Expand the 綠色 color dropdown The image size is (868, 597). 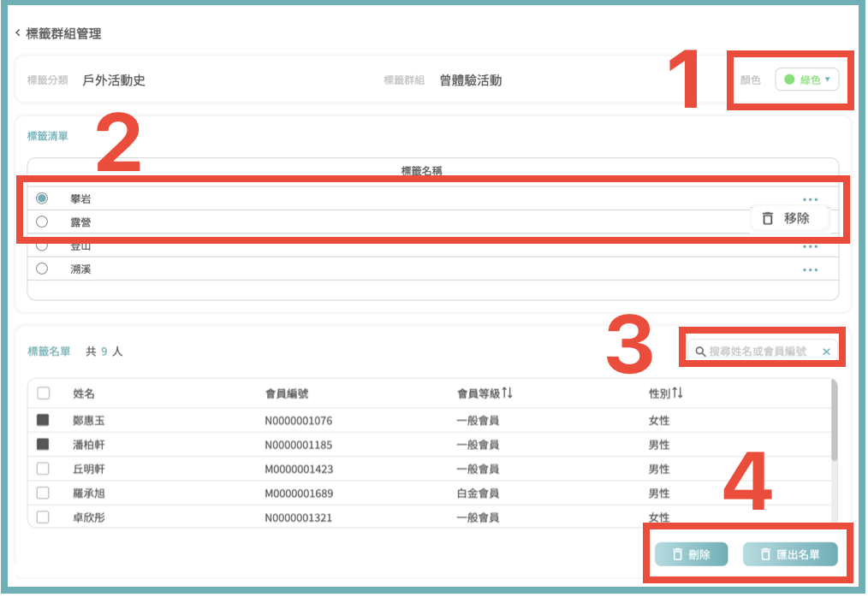click(x=807, y=80)
